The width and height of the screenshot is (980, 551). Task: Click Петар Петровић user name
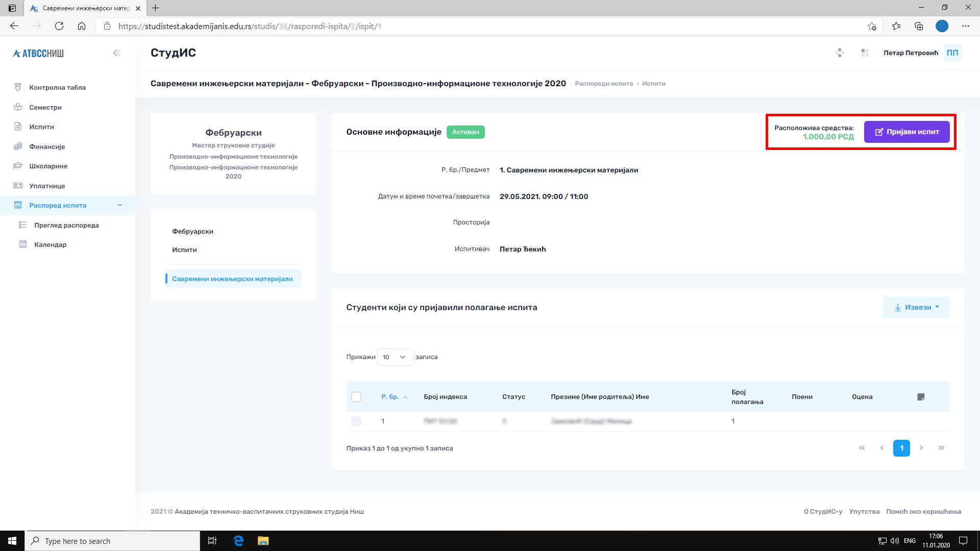point(911,53)
